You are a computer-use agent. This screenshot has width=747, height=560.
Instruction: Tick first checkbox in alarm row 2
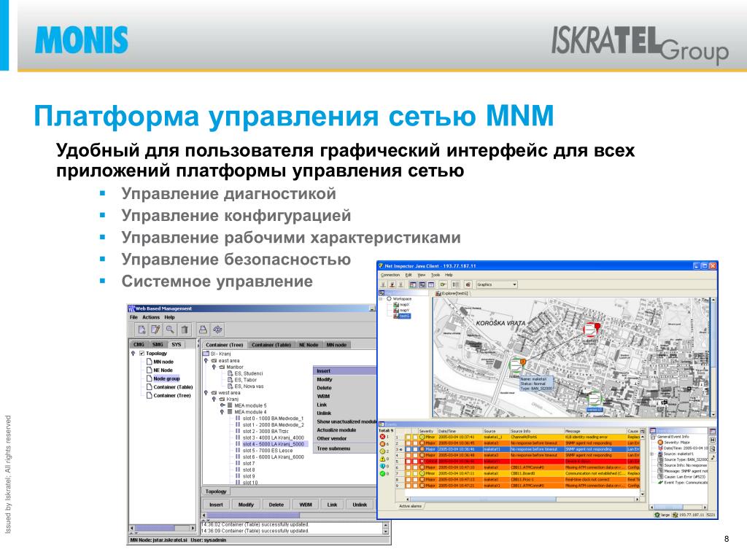[409, 443]
